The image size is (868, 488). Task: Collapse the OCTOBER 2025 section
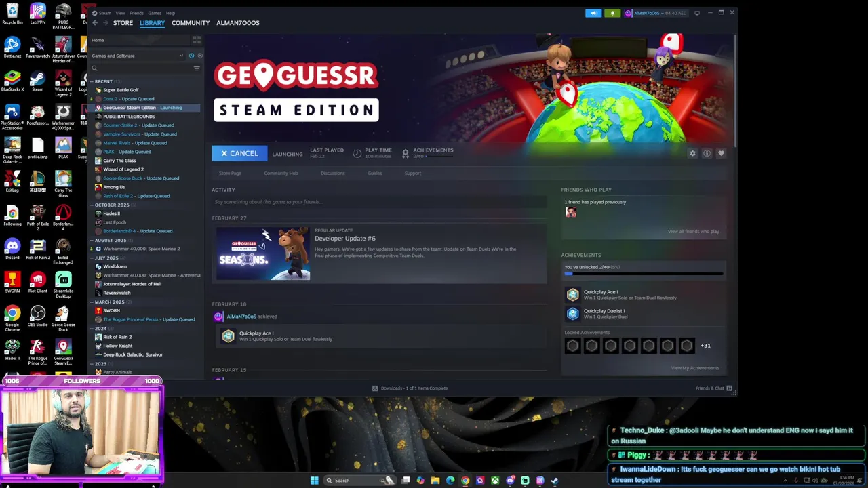tap(92, 205)
